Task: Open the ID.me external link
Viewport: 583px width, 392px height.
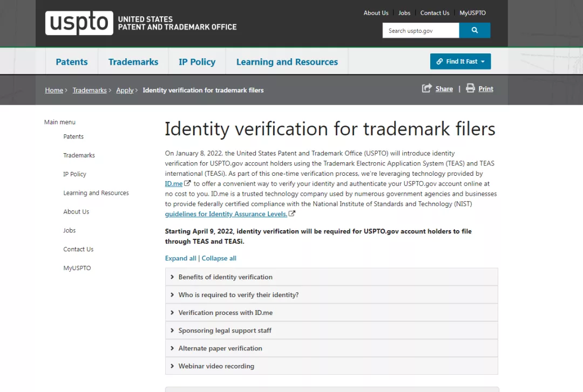Action: (174, 184)
